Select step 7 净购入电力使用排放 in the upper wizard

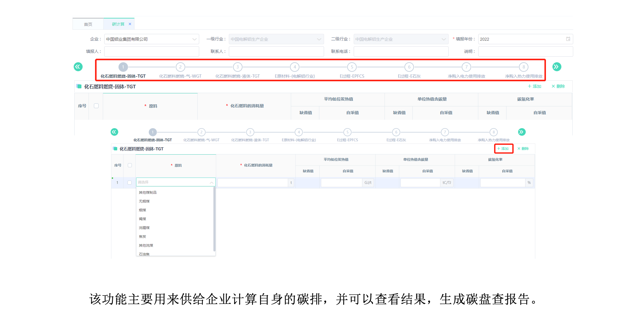tap(466, 67)
